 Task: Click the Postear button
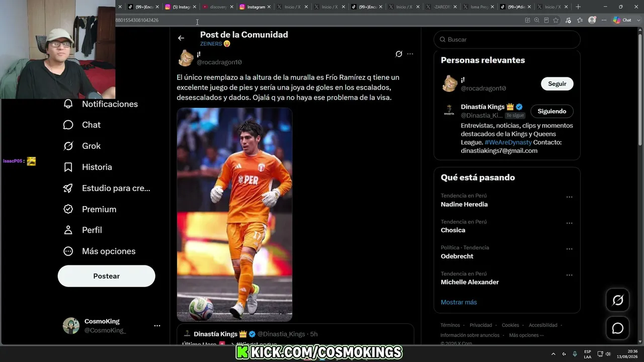click(x=107, y=276)
